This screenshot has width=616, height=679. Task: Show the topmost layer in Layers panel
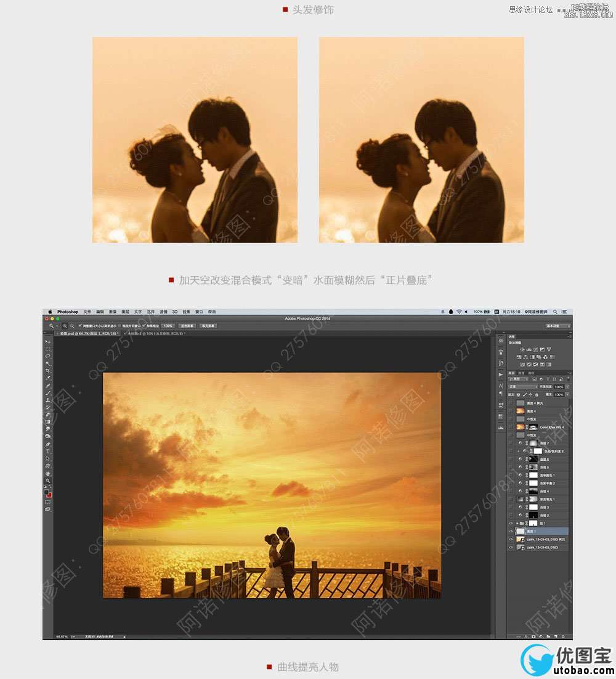tap(511, 403)
